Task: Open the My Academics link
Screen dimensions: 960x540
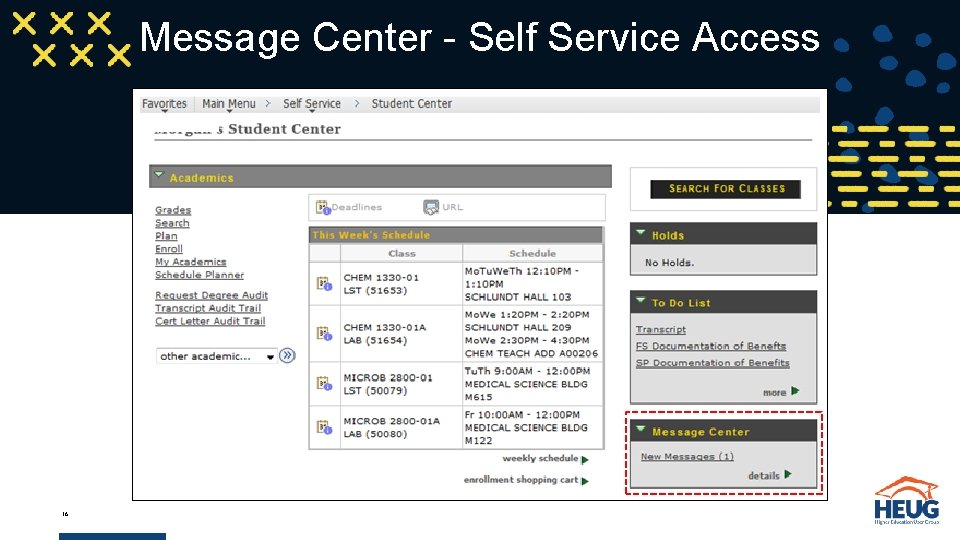Action: [x=190, y=261]
